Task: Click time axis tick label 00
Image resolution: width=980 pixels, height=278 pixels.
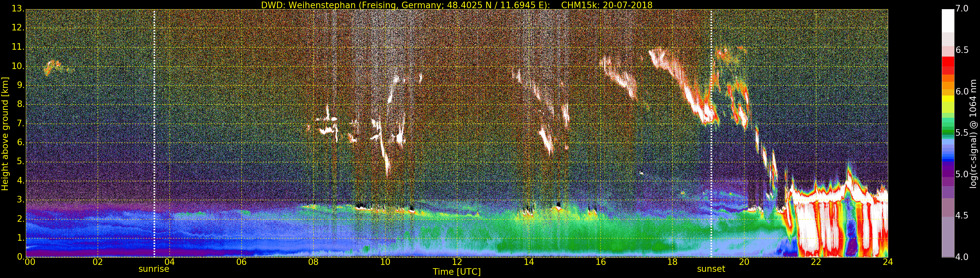Action: point(30,262)
